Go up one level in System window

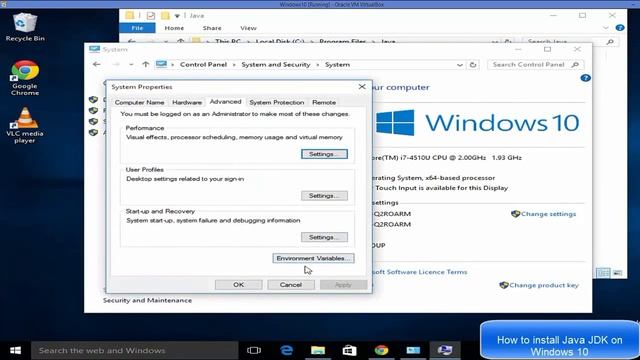click(145, 64)
